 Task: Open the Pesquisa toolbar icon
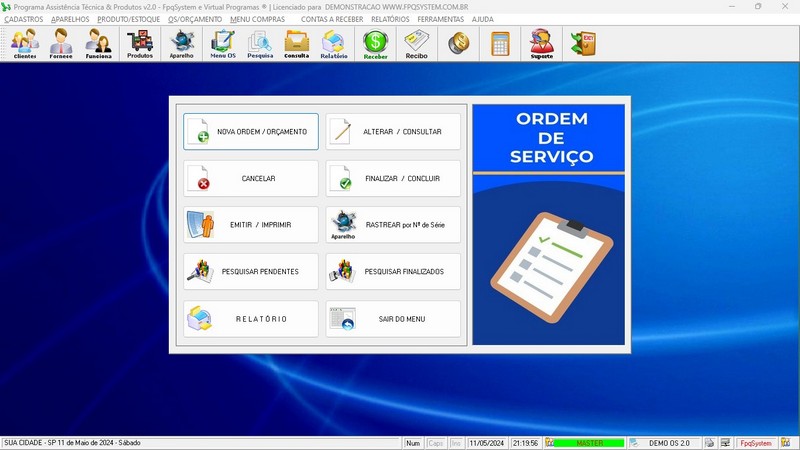[260, 44]
